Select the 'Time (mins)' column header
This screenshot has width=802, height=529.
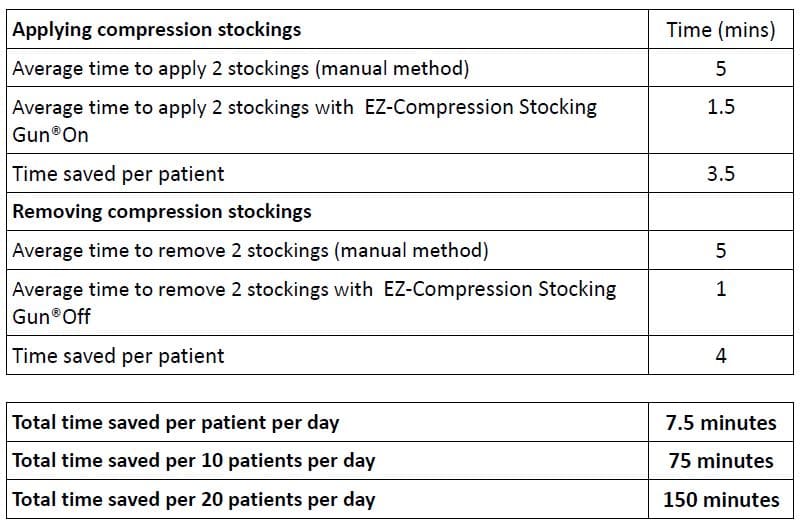click(720, 30)
